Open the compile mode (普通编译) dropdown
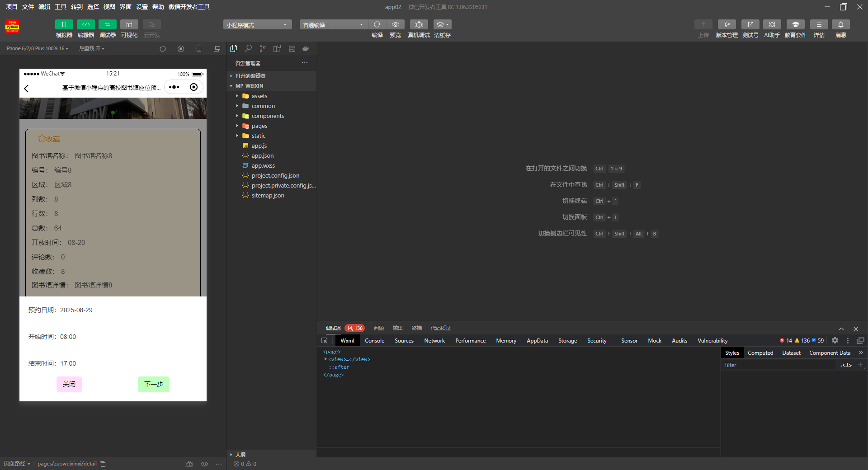Viewport: 868px width, 470px height. click(x=334, y=24)
